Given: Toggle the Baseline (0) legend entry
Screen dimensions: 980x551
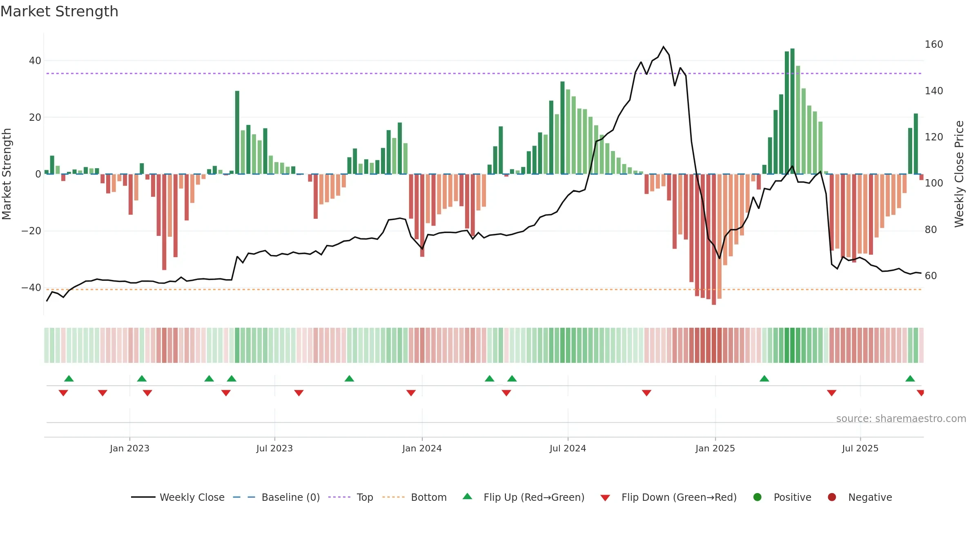Looking at the screenshot, I should point(276,497).
